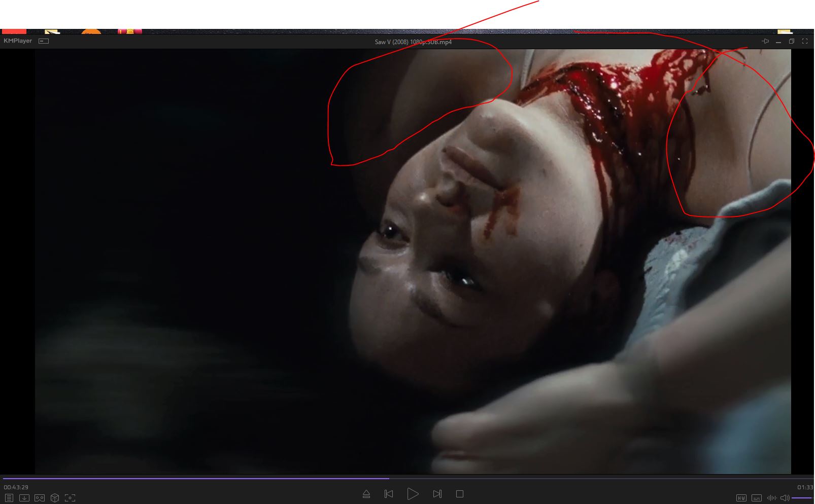The image size is (815, 504).
Task: Click the video download icon
Action: pyautogui.click(x=24, y=498)
